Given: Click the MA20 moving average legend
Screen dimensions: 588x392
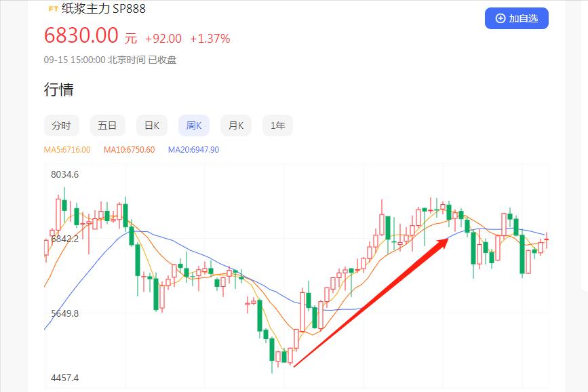Looking at the screenshot, I should click(x=193, y=150).
